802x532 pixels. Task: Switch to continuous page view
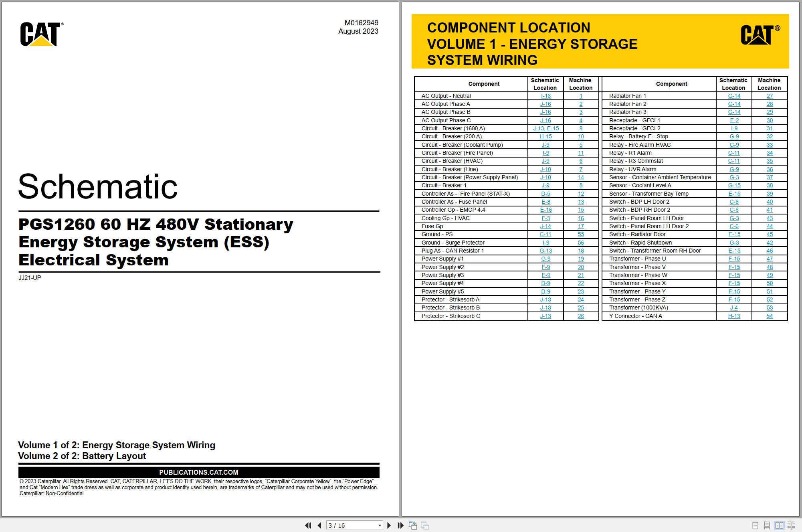[767, 525]
